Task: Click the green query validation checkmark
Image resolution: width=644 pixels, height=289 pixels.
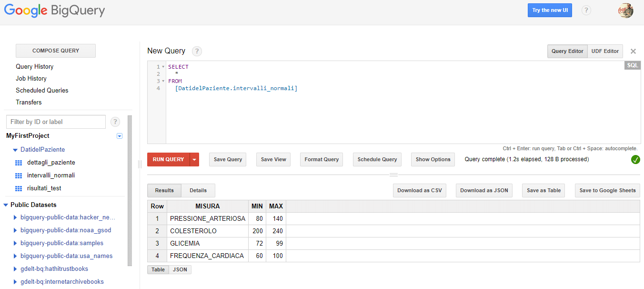Action: [635, 160]
